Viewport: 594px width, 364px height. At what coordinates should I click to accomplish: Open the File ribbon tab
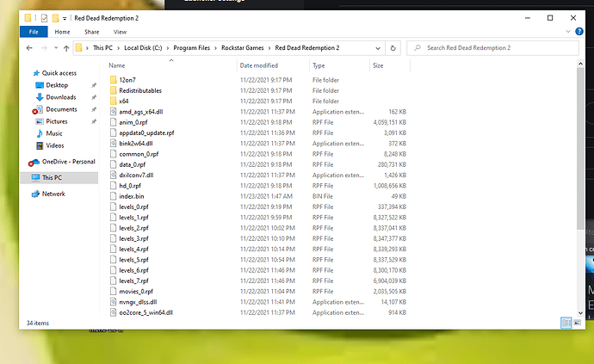coord(34,32)
